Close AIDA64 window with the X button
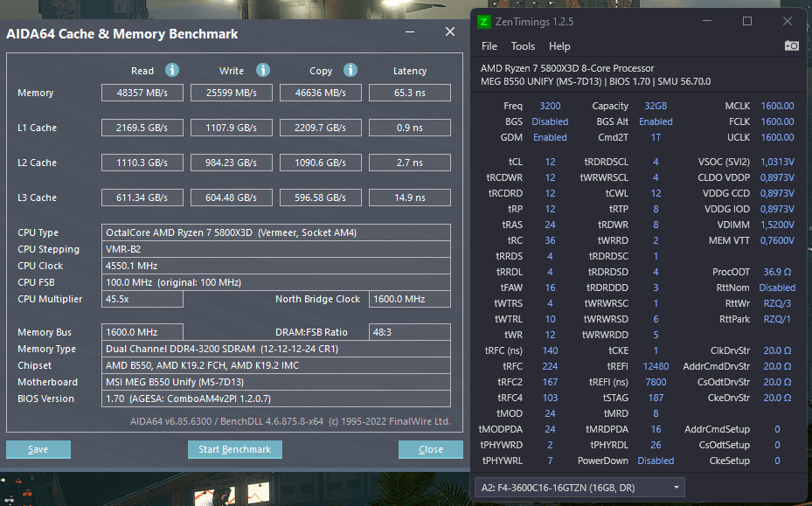The height and width of the screenshot is (506, 812). pos(450,32)
